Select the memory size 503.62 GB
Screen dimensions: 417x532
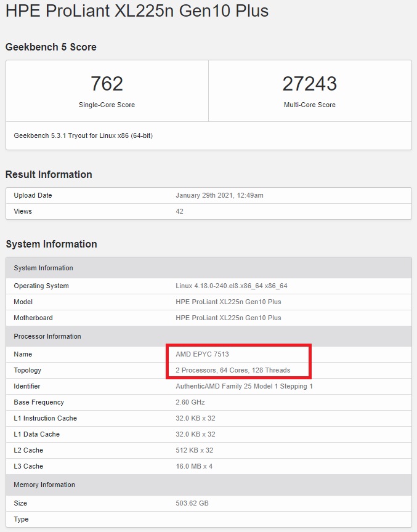pyautogui.click(x=192, y=503)
